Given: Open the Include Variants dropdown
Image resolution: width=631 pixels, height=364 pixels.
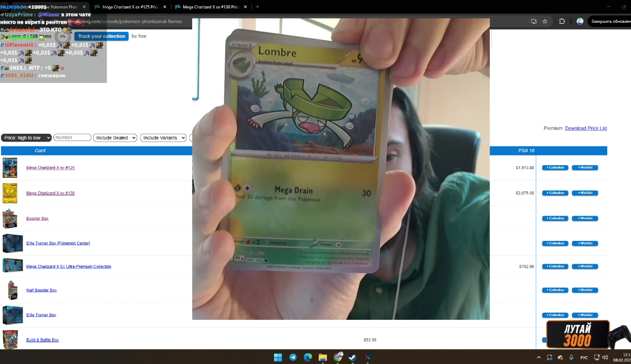Looking at the screenshot, I should 163,138.
